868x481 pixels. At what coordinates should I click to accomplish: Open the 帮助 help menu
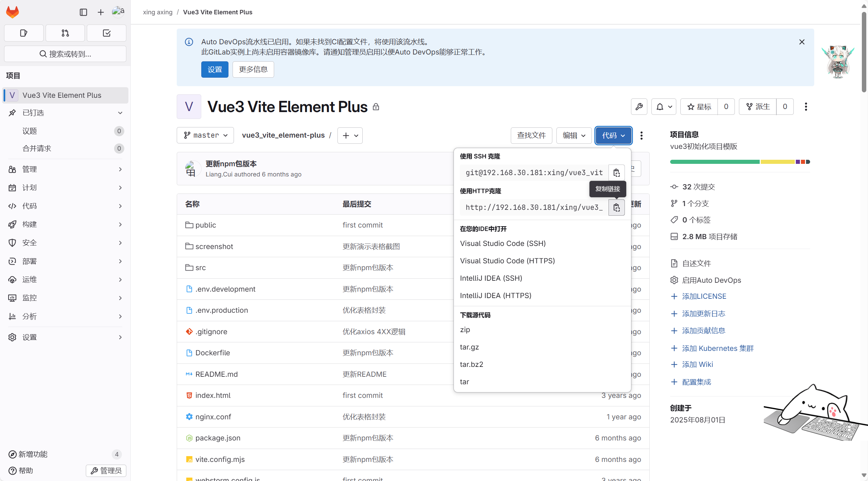(x=21, y=471)
